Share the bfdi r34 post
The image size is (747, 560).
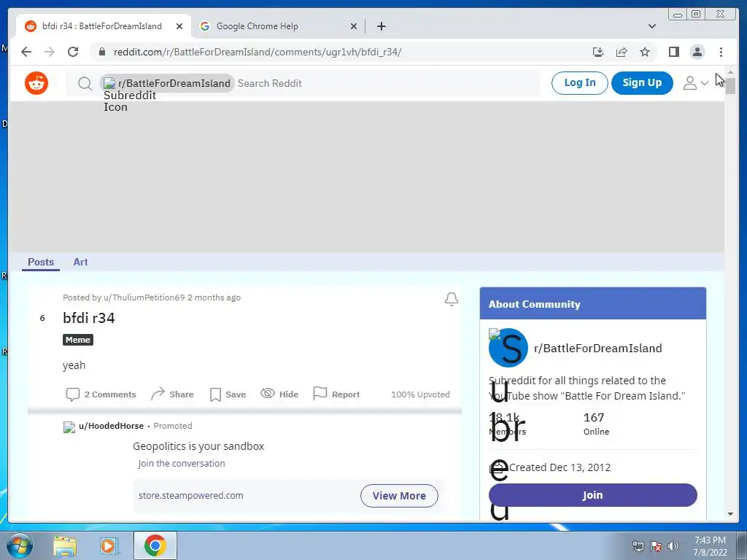coord(172,394)
